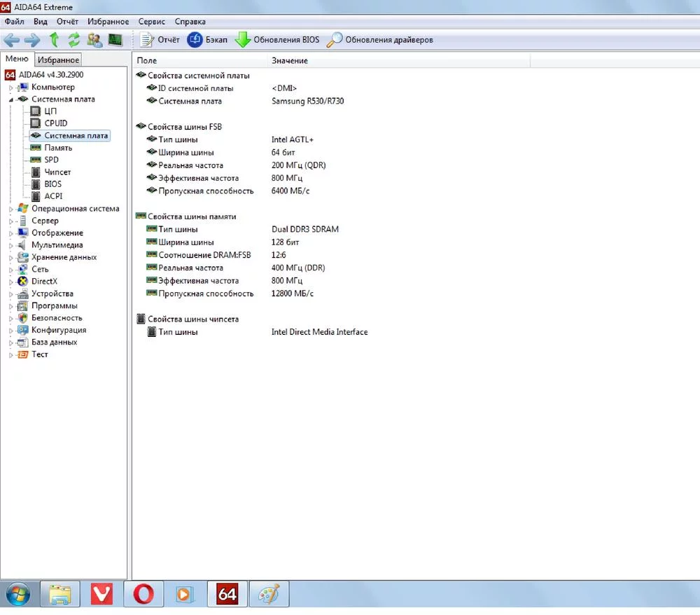Screen dimensions: 700x615
Task: Click the green up-level arrow
Action: (x=55, y=40)
